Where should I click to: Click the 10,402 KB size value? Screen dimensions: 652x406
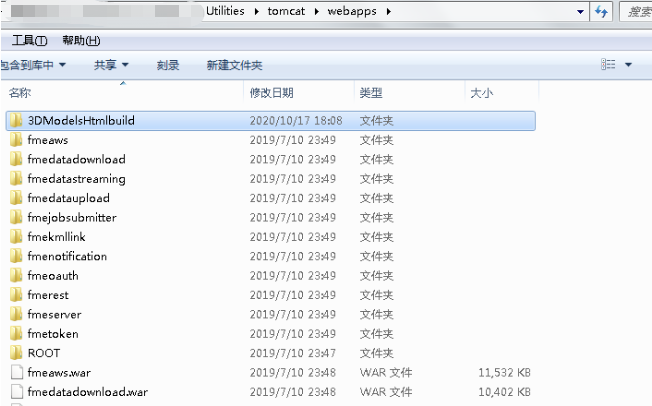click(x=504, y=391)
